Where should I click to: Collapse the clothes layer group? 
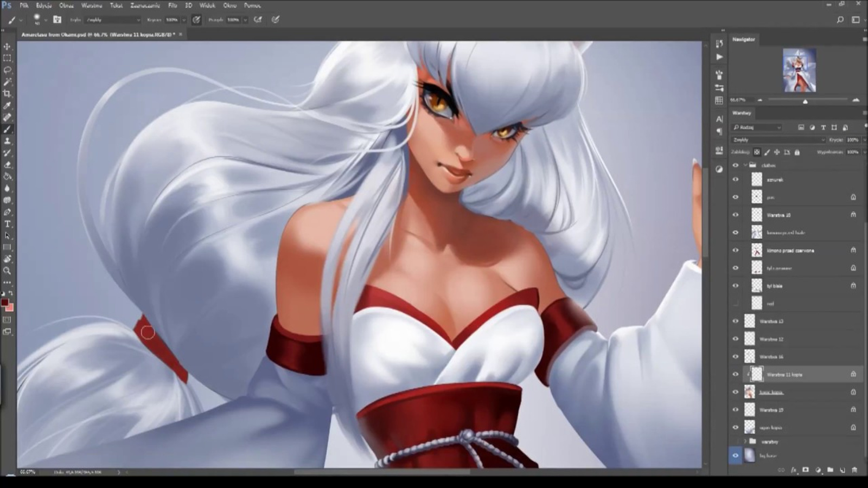tap(745, 165)
